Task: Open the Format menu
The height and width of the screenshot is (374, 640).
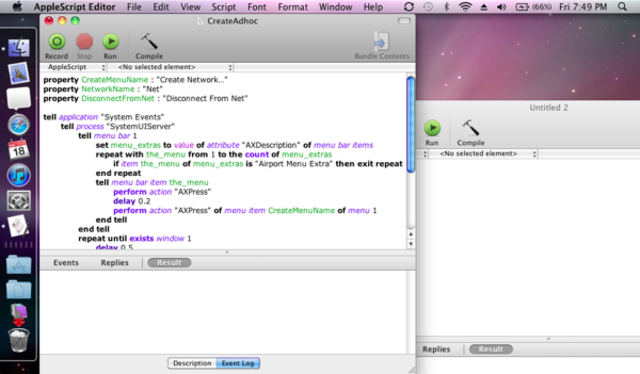Action: [293, 7]
